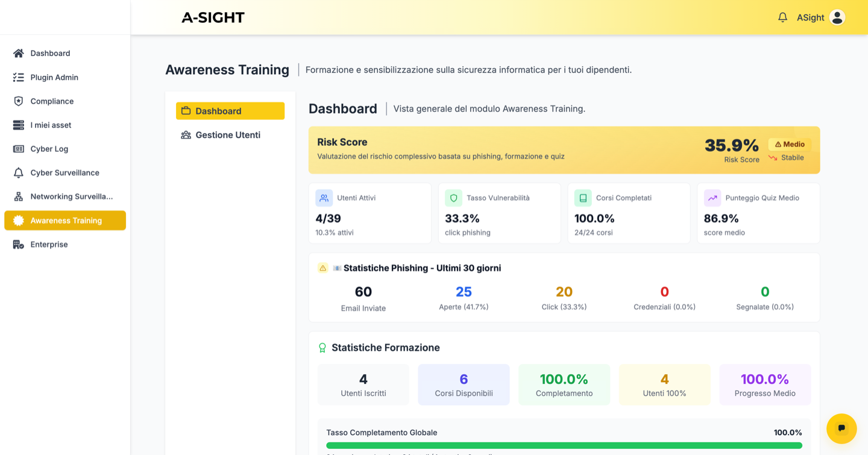Click the Medio risk badge
This screenshot has height=455, width=868.
pos(789,144)
